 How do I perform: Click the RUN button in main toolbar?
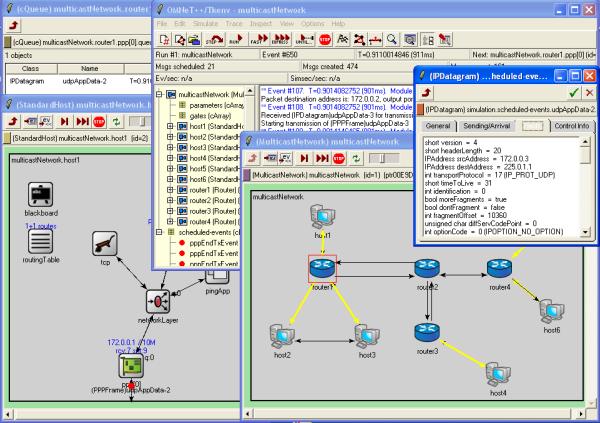pos(236,39)
